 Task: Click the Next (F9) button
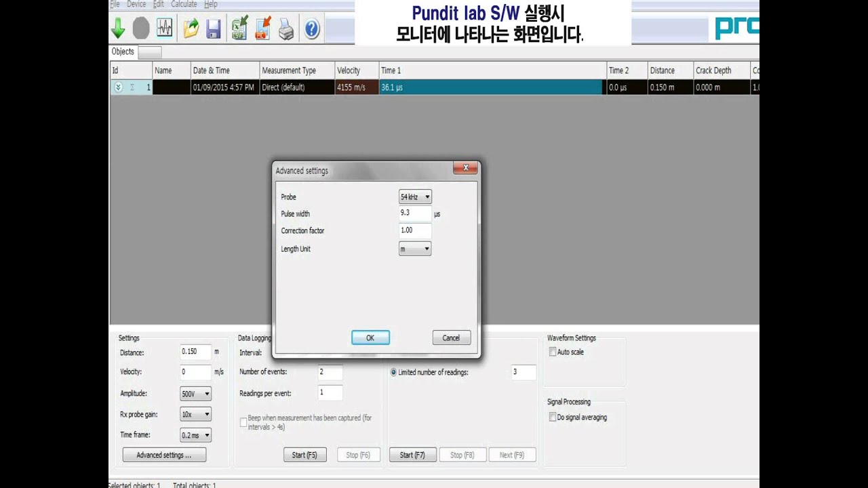click(x=511, y=455)
